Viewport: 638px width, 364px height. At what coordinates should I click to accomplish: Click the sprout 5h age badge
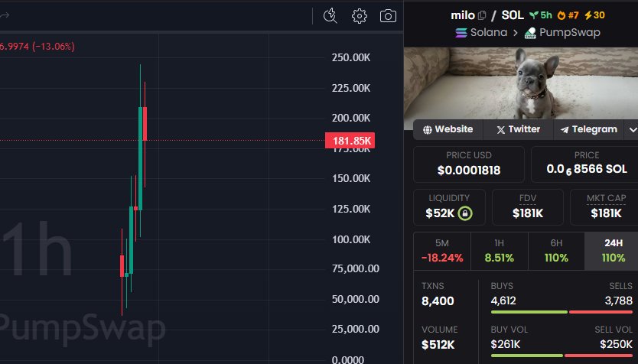point(541,15)
